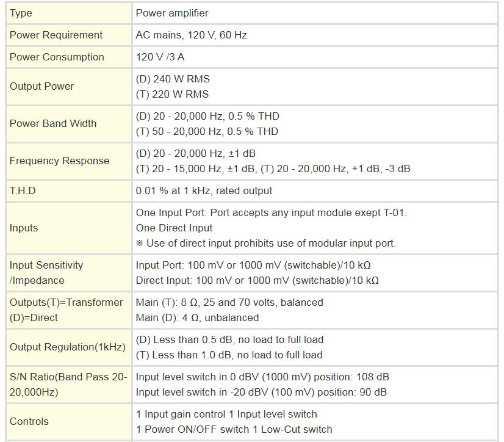Click the Power Consumption label
Viewport: 504px width, 442px height.
click(57, 57)
